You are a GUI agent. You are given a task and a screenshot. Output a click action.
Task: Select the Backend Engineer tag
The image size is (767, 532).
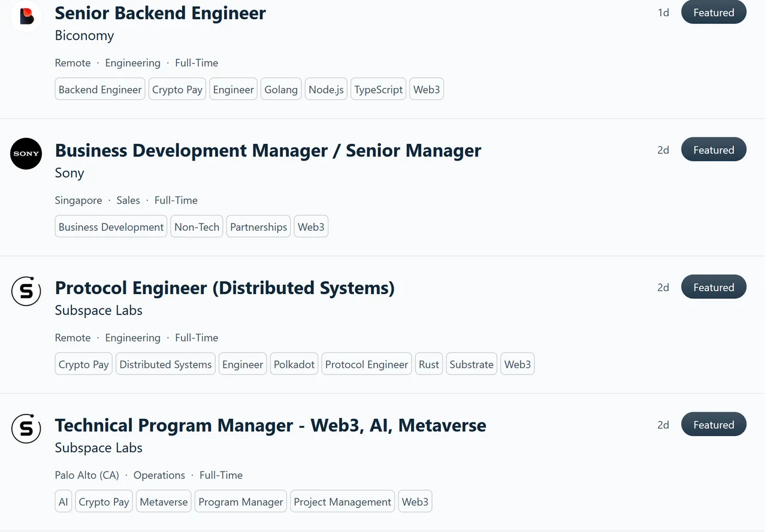[x=100, y=89]
